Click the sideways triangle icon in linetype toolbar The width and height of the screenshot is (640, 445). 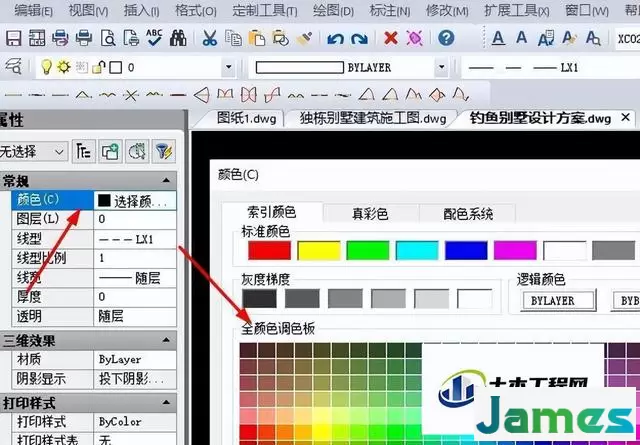click(x=202, y=95)
